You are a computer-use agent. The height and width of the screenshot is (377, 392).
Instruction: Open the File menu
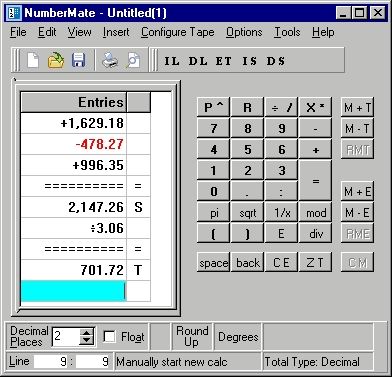coord(18,32)
